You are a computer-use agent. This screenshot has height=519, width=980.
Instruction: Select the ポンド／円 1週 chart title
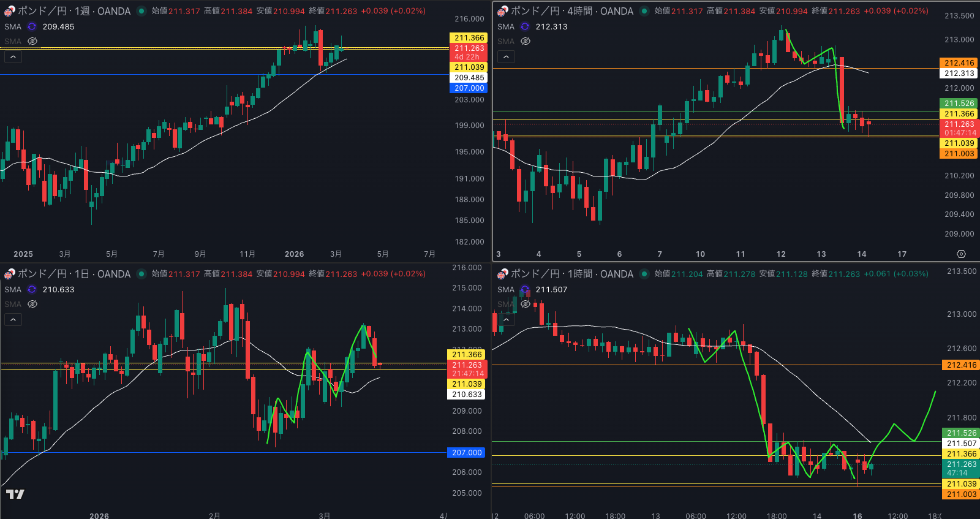pyautogui.click(x=73, y=11)
